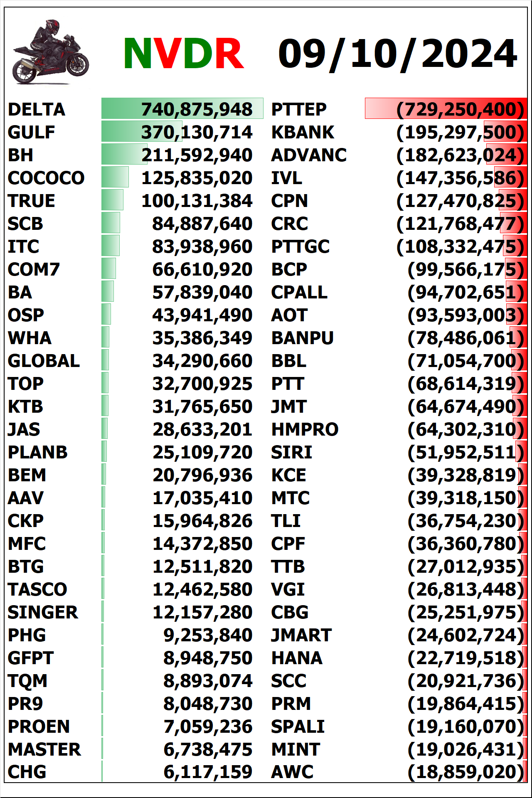Click the motorcycle rider logo image
This screenshot has height=798, width=532.
(51, 52)
